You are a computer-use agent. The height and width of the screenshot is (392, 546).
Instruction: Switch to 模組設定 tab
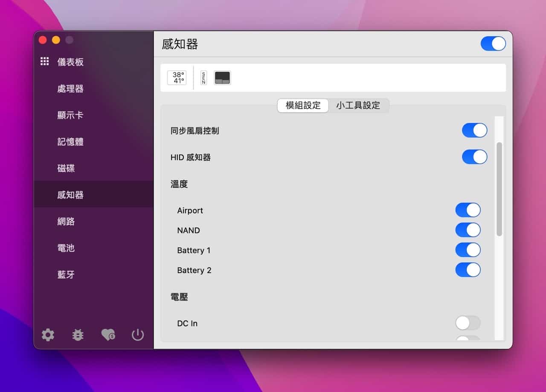303,105
